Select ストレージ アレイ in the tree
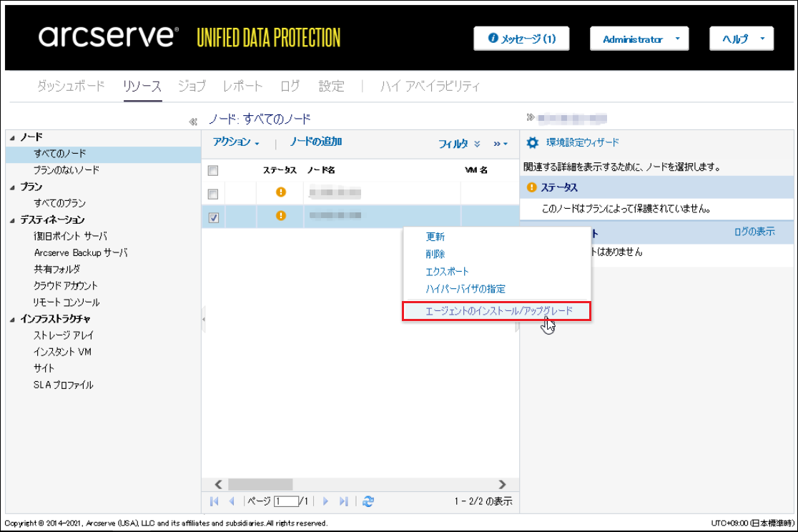Screen dimensions: 798x532 (x=64, y=335)
